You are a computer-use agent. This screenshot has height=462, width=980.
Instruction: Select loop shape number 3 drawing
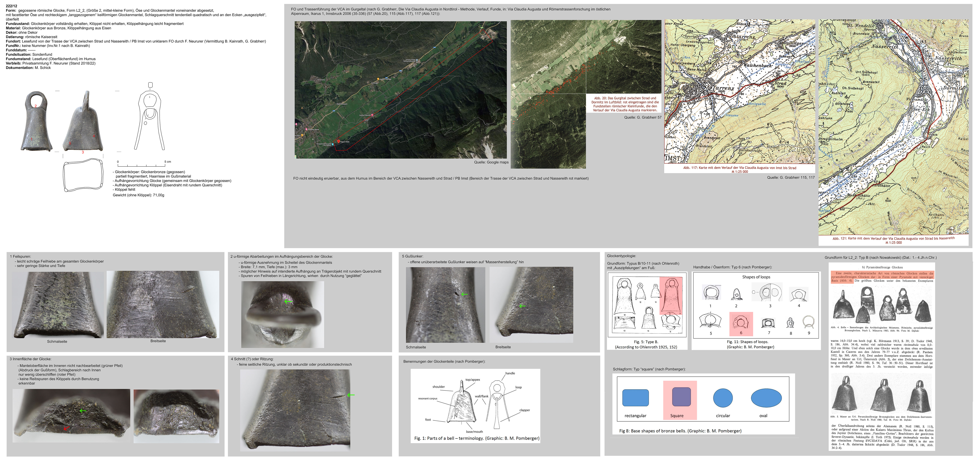[767, 292]
